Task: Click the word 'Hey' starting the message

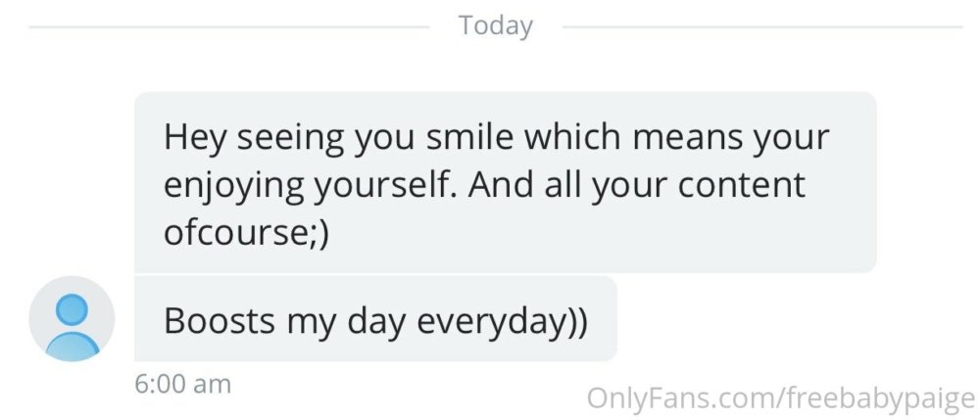Action: coord(194,139)
